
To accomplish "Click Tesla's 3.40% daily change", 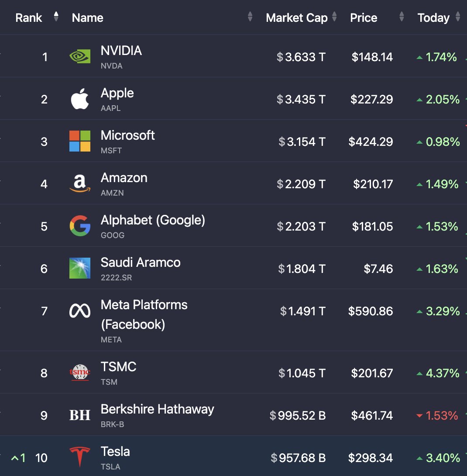I will tap(438, 458).
